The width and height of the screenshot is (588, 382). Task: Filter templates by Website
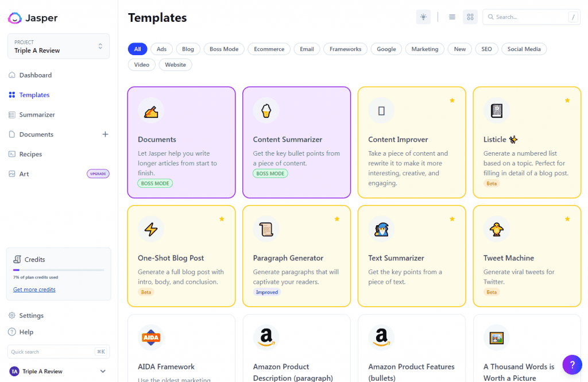pos(176,64)
